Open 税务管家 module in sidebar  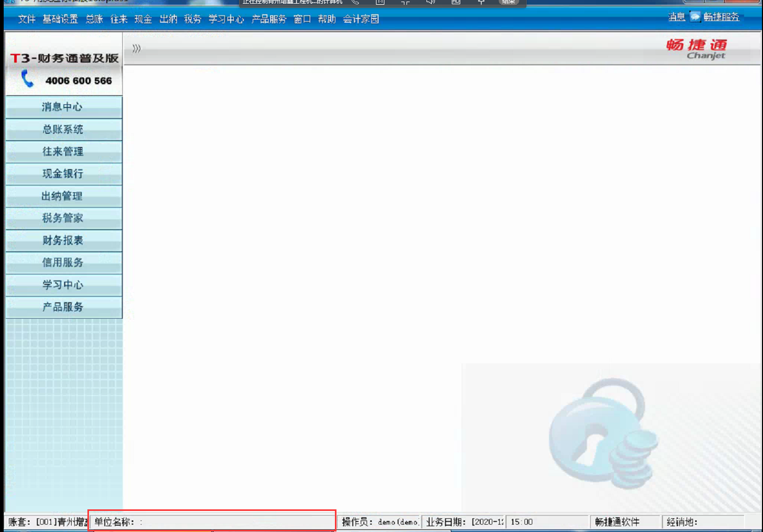click(x=64, y=218)
